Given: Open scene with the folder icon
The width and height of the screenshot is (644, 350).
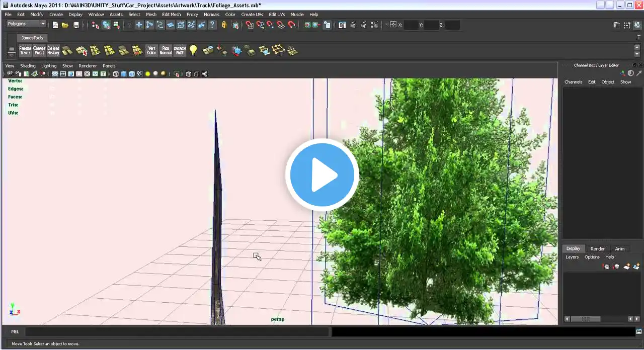Looking at the screenshot, I should coord(65,25).
